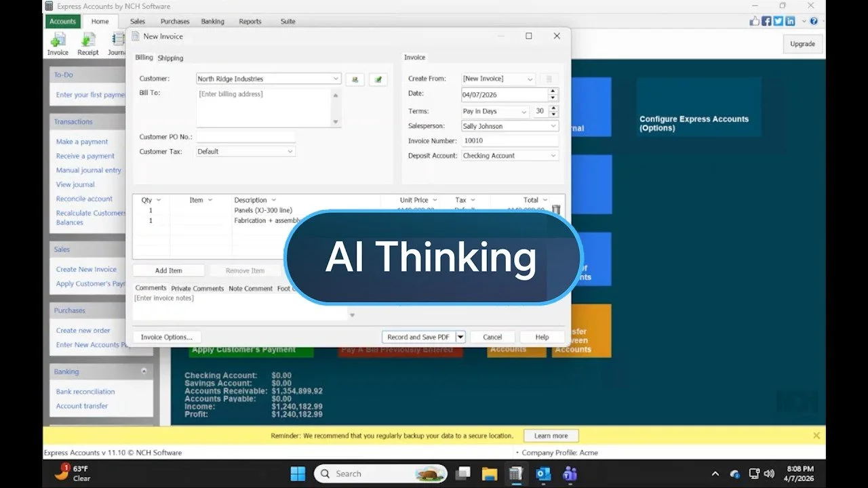868x488 pixels.
Task: Expand the Qty column header dropdown
Action: (159, 200)
